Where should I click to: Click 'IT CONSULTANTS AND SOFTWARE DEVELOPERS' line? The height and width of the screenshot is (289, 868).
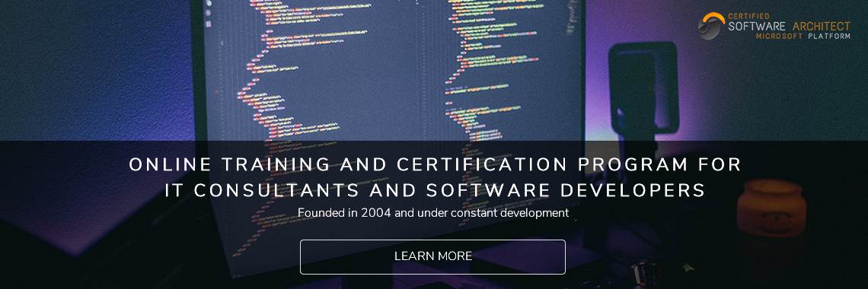click(x=435, y=190)
